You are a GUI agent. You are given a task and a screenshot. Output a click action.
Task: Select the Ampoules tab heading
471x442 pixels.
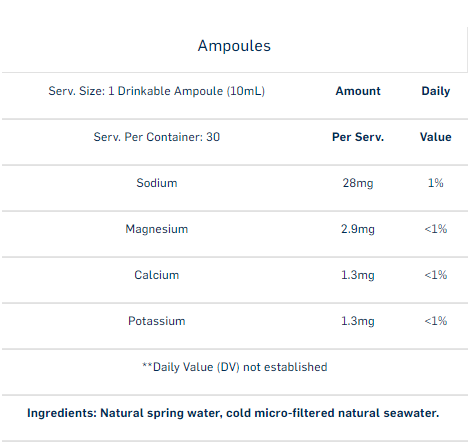tap(234, 46)
